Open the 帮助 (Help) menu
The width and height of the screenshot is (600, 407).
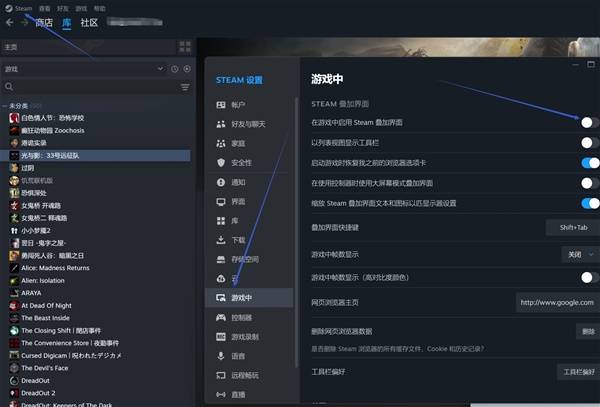[99, 8]
